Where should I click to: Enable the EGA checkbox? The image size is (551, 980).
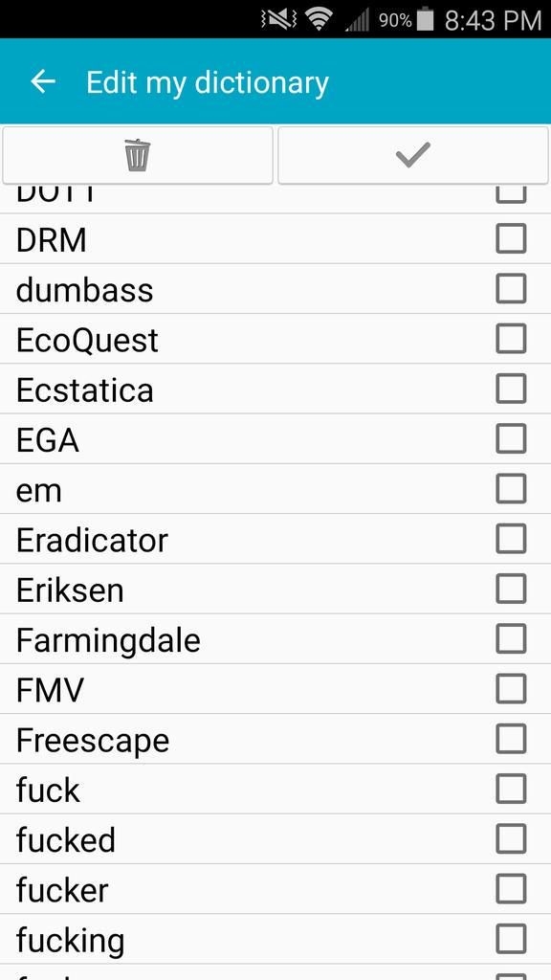coord(511,438)
